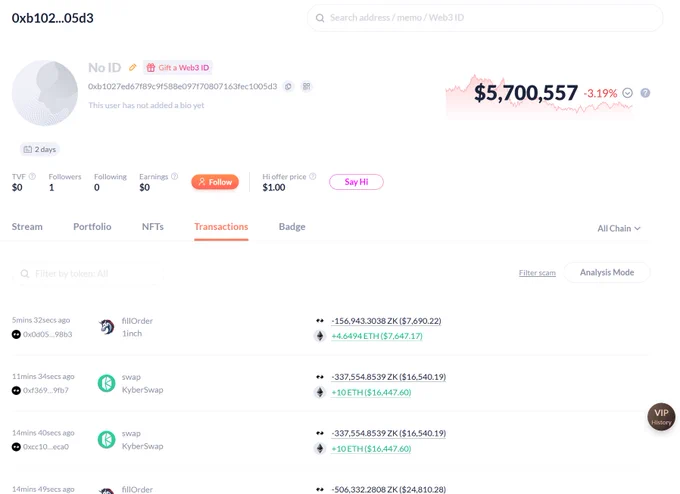680x494 pixels.
Task: Click the full address 0xb1027ed67f89...05d3 text
Action: point(183,86)
